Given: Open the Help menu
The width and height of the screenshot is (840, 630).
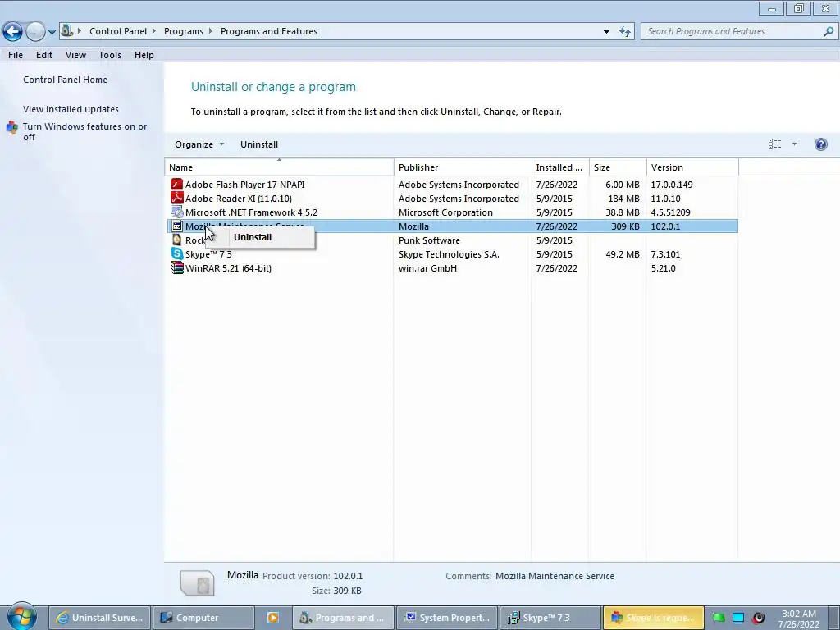Looking at the screenshot, I should (x=144, y=55).
